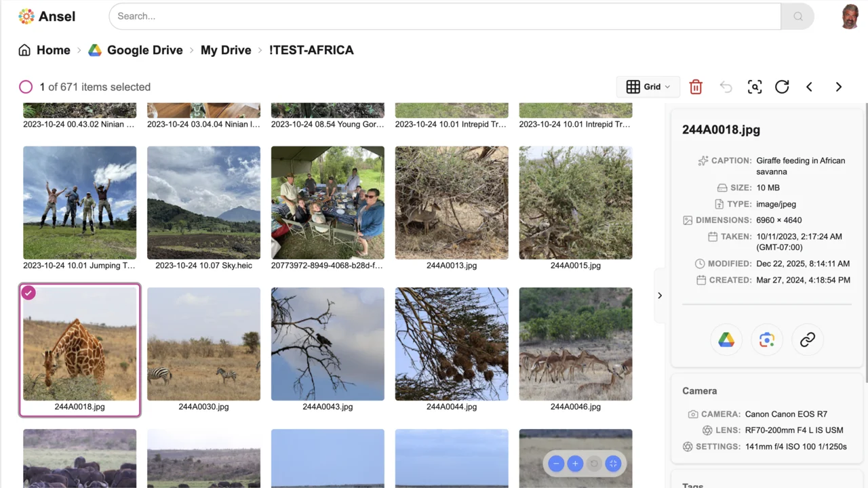
Task: Click the search submit magnifier button
Action: pyautogui.click(x=797, y=16)
